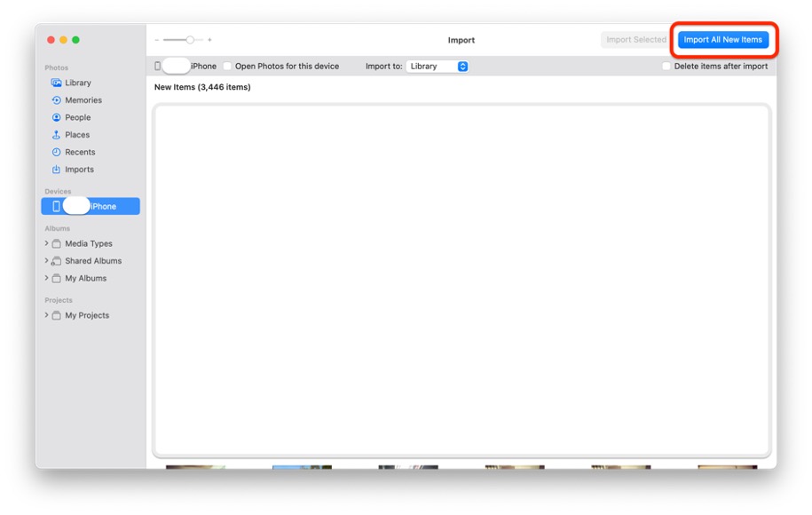This screenshot has width=812, height=515.
Task: Check Delete items after import
Action: coord(666,67)
